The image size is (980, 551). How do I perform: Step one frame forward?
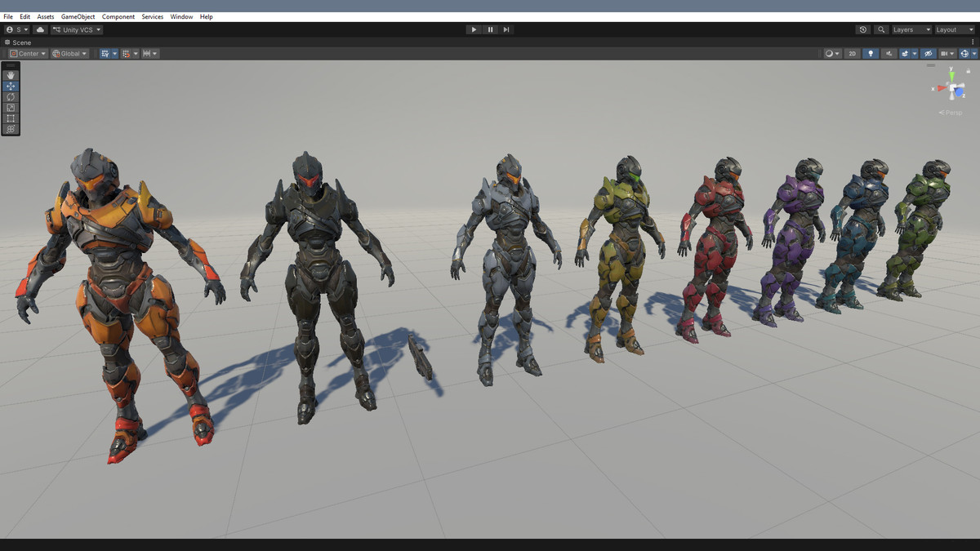point(506,29)
